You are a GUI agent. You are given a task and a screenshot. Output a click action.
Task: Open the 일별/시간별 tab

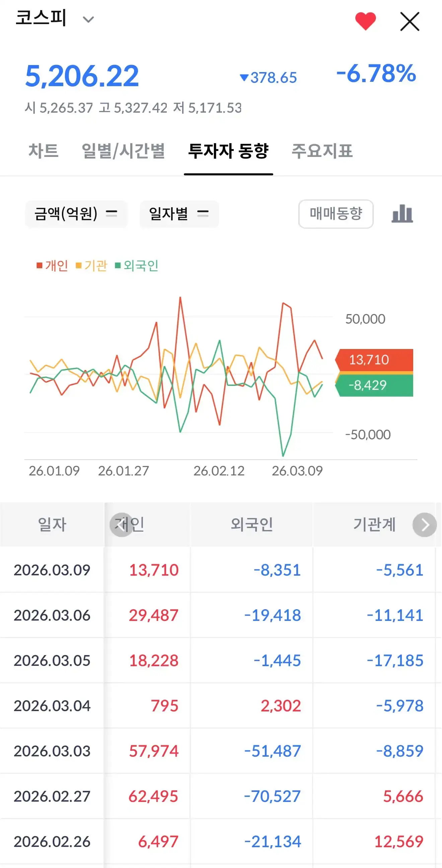(123, 151)
